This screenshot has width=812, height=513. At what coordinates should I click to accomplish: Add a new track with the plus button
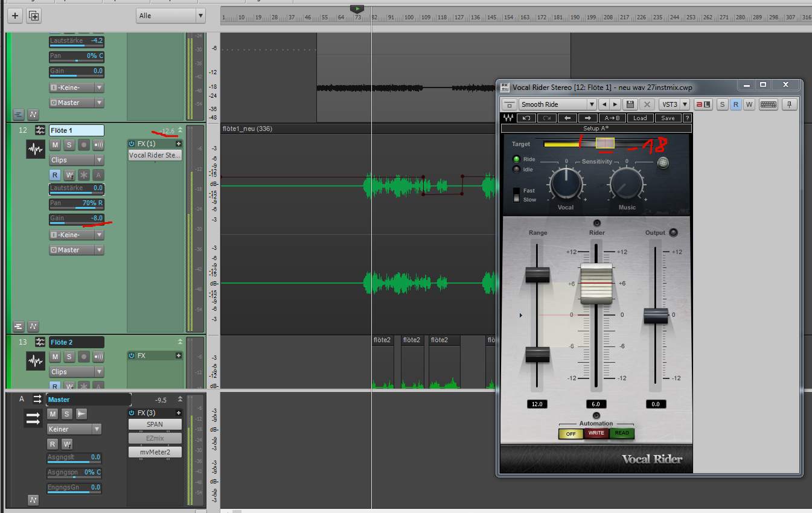[15, 16]
